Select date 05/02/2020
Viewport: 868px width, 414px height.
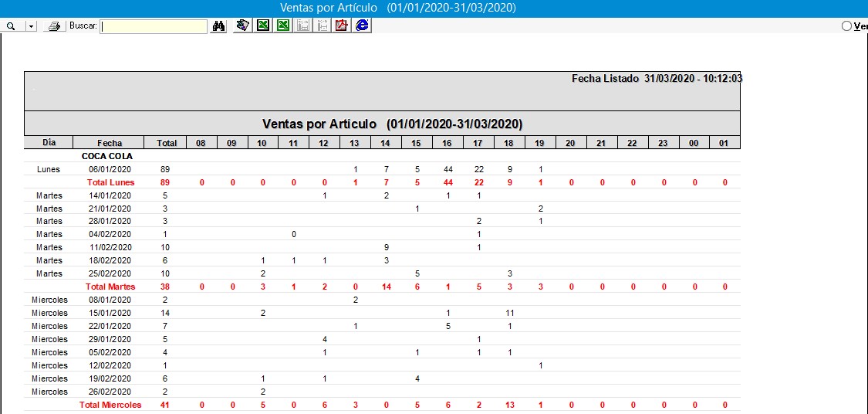coord(110,352)
